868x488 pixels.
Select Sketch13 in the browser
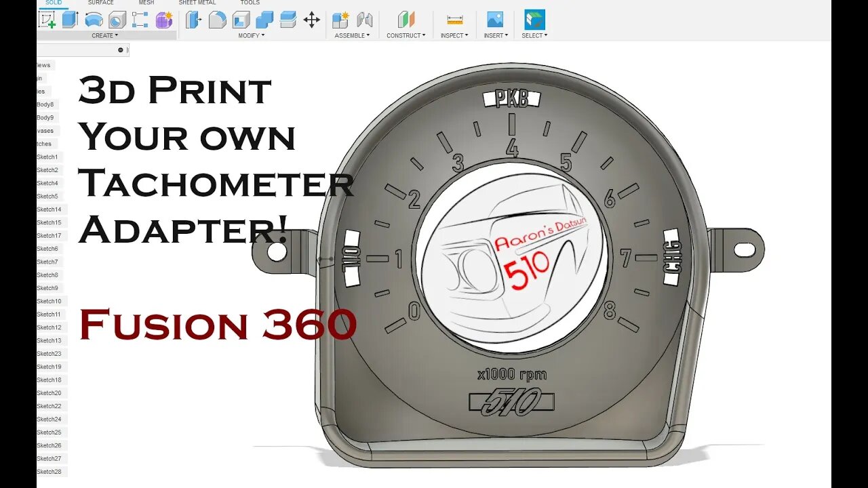(x=49, y=340)
